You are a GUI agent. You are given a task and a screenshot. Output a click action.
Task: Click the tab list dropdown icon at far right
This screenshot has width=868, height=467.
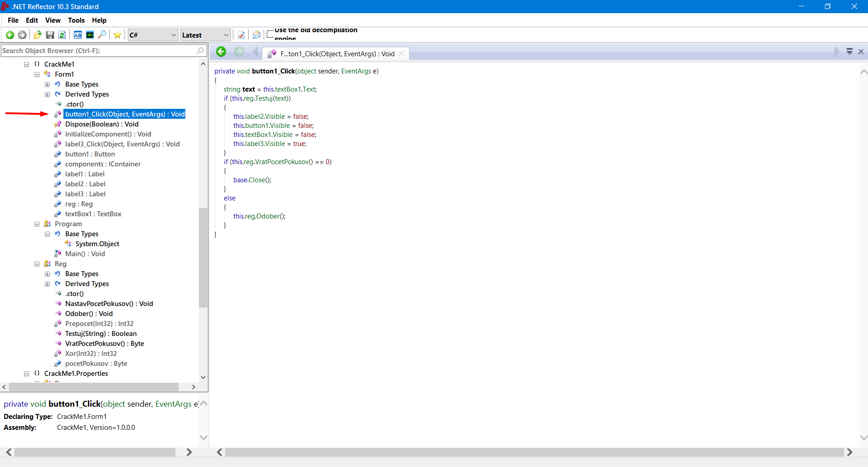tap(850, 52)
